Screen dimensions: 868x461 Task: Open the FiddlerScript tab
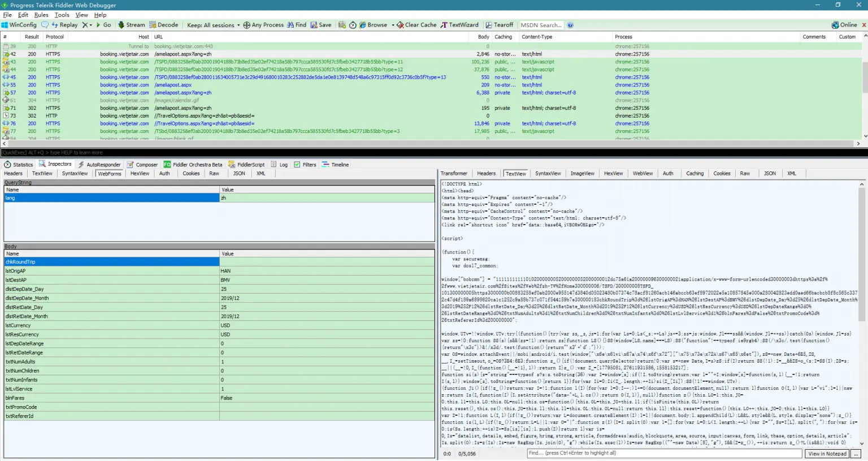[246, 165]
